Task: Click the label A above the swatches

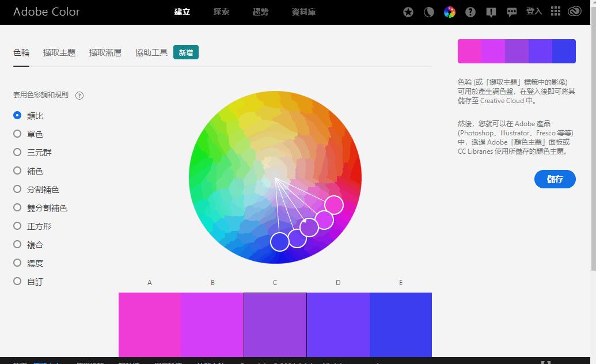Action: 150,283
